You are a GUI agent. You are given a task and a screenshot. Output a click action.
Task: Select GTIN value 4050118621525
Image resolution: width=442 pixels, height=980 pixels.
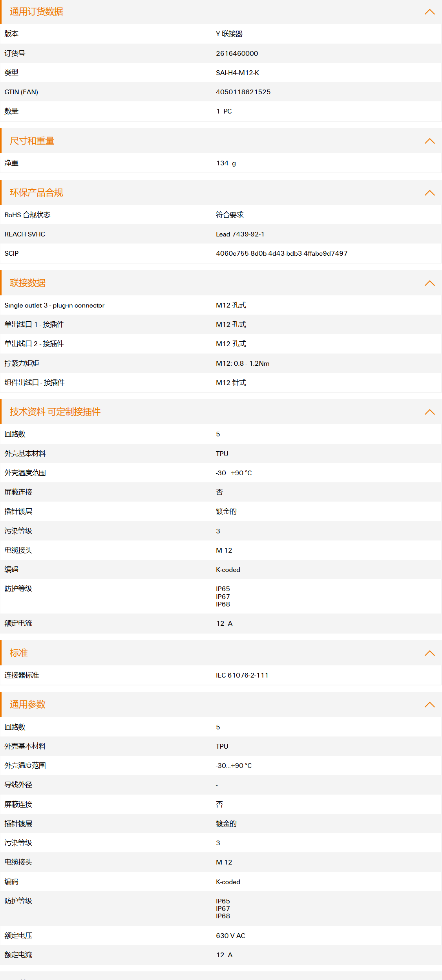pos(243,92)
